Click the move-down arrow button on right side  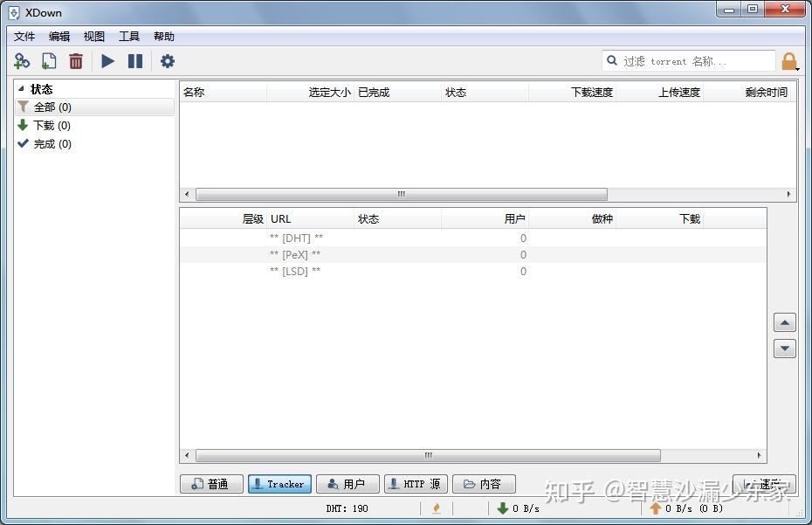(784, 348)
